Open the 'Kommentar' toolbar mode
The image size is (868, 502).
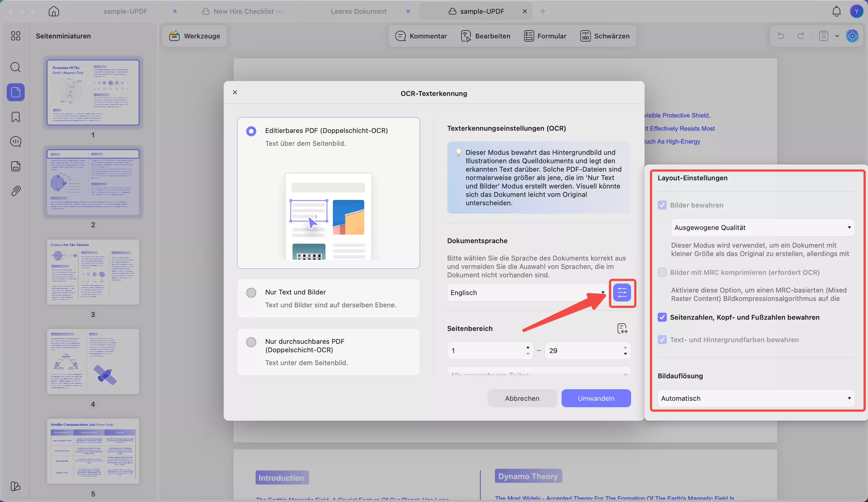pyautogui.click(x=421, y=36)
